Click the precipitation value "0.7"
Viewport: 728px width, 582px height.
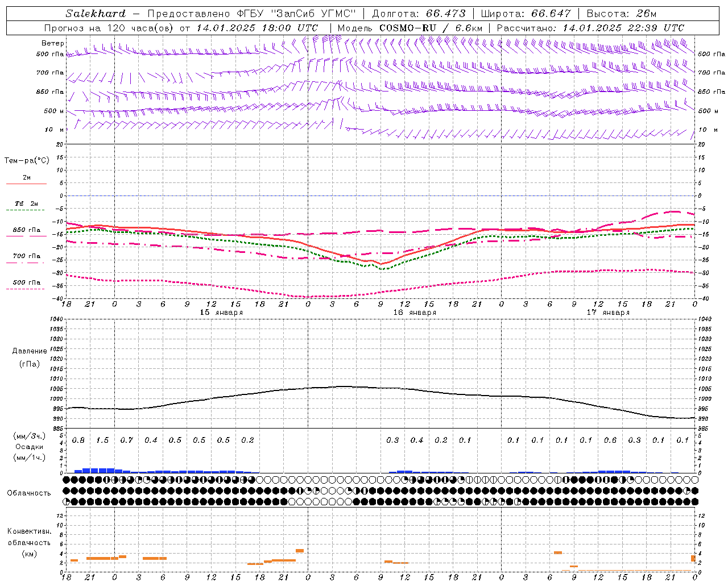pos(127,440)
